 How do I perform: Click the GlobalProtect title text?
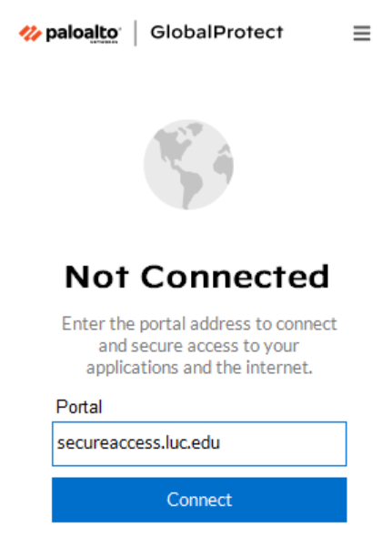(x=216, y=33)
